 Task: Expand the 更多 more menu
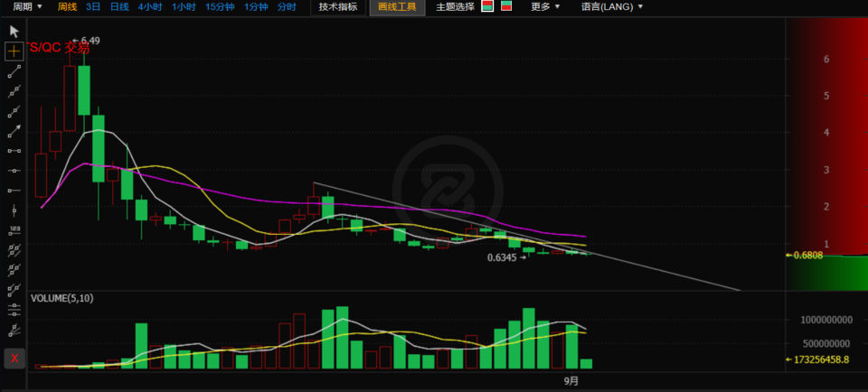545,7
